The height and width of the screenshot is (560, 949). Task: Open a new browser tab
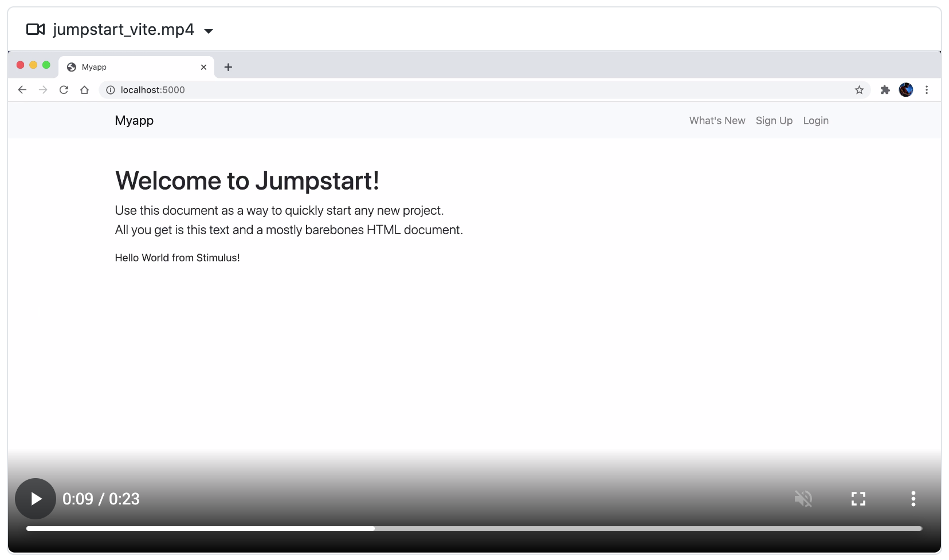pos(228,68)
